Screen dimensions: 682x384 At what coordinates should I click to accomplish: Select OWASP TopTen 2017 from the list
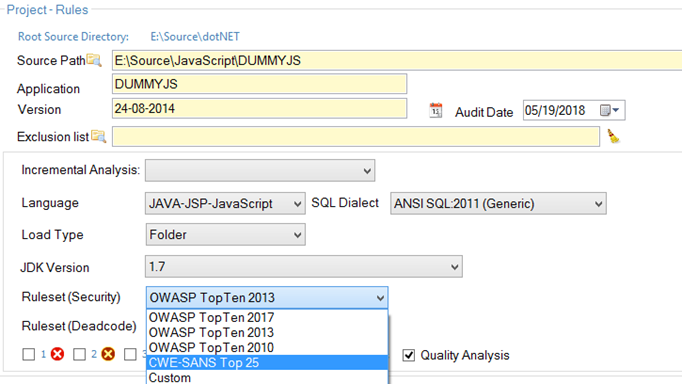pos(267,317)
